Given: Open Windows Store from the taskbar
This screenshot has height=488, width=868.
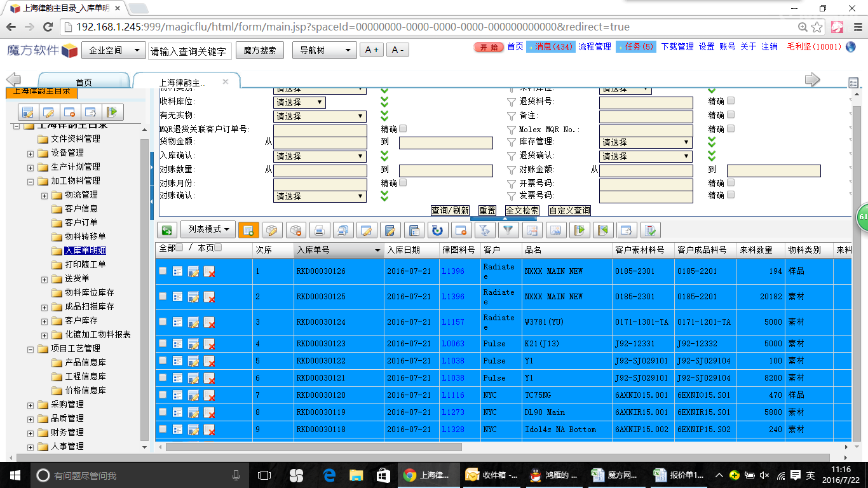Looking at the screenshot, I should (x=383, y=475).
